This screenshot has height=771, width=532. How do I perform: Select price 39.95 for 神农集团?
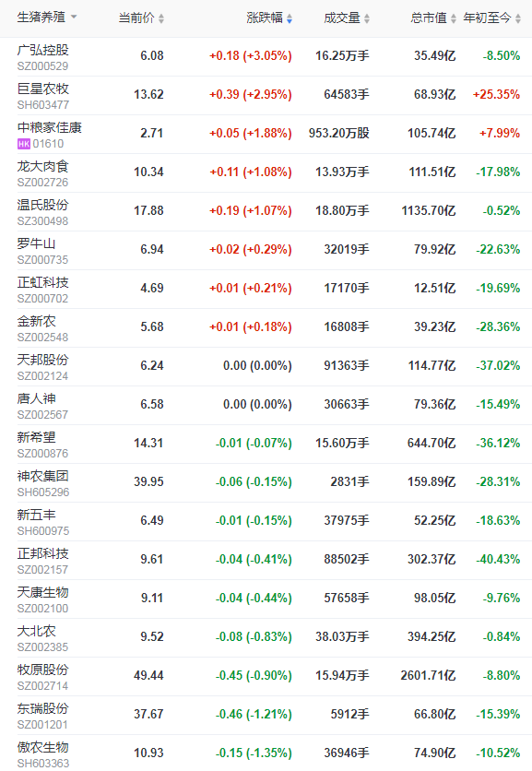click(x=148, y=481)
